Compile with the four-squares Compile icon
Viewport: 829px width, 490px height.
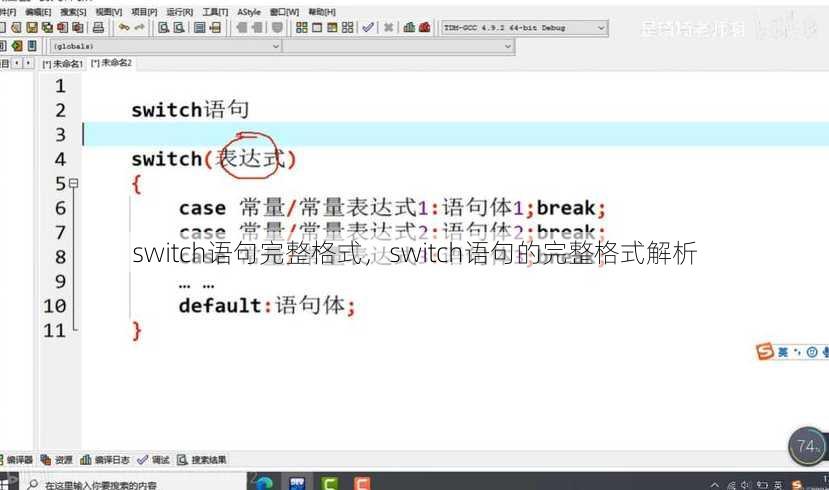(301, 27)
